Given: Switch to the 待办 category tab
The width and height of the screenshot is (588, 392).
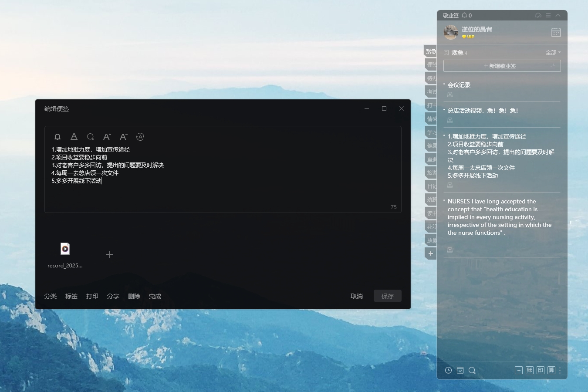Looking at the screenshot, I should coord(431,78).
